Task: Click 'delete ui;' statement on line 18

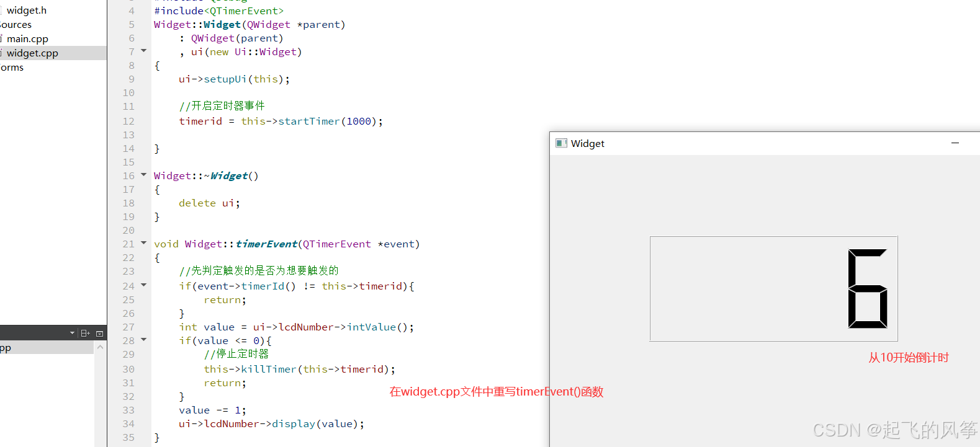Action: tap(209, 203)
